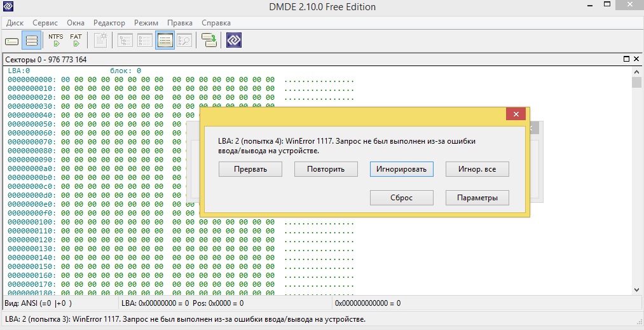644x330 pixels.
Task: Open the Правка menu
Action: pyautogui.click(x=180, y=23)
